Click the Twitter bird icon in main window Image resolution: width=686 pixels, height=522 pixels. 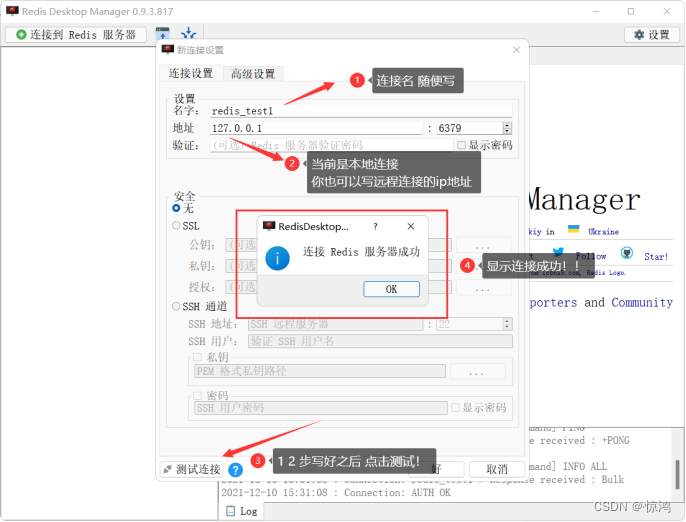558,252
